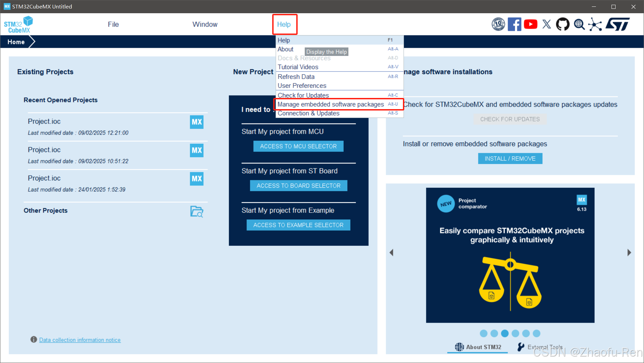Select About in Help dropdown
Viewport: 644px width, 363px height.
pos(340,49)
